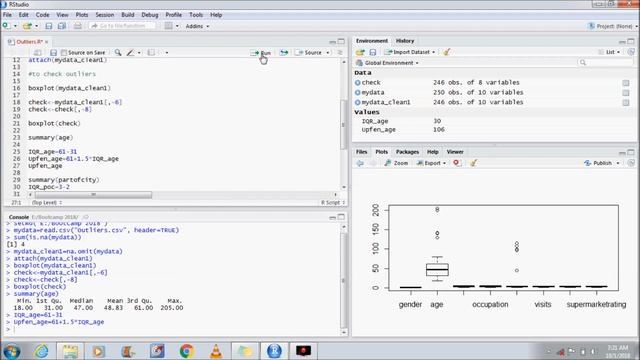
Task: Open the Project (None) menu
Action: click(613, 26)
